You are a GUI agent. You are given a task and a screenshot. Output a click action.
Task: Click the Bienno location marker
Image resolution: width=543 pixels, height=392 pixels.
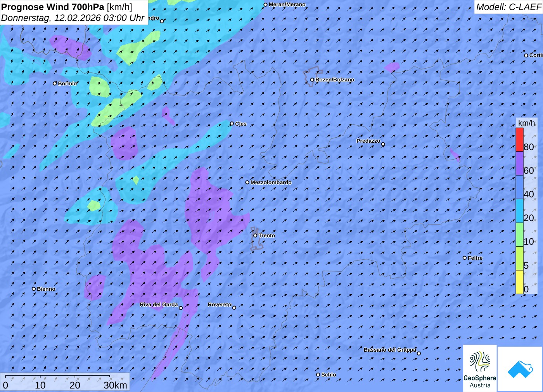34,289
